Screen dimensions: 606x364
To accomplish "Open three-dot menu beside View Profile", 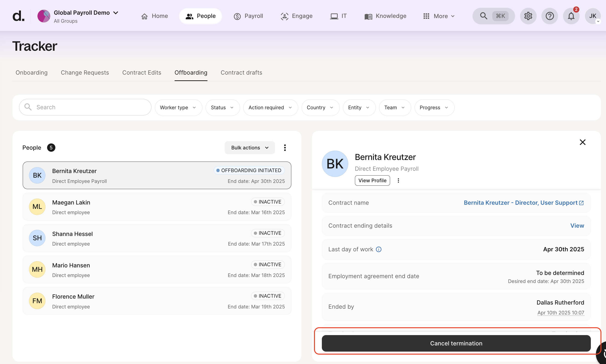I will [x=398, y=181].
